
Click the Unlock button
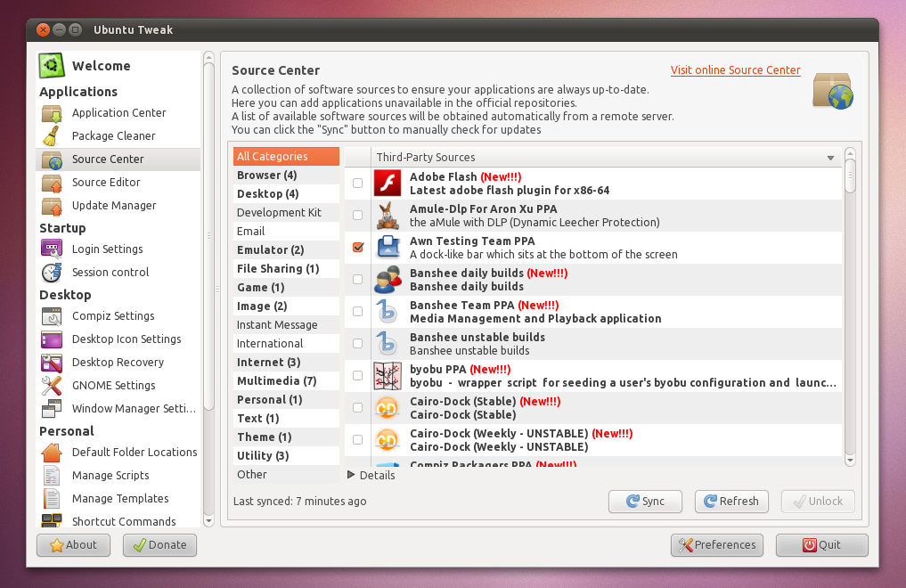(x=818, y=502)
